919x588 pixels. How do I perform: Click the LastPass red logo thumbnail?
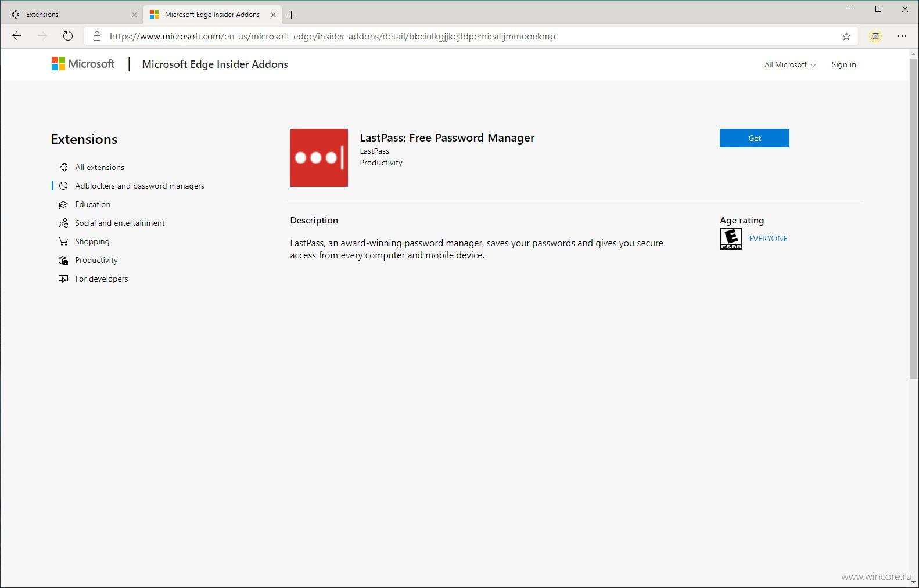319,158
